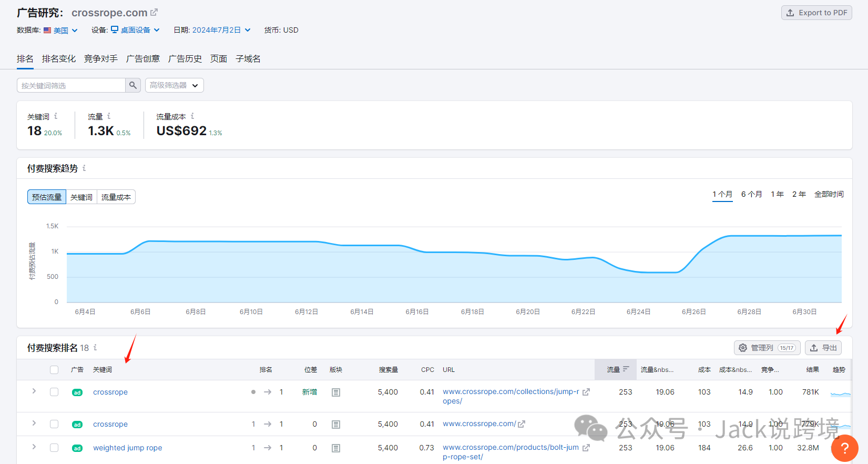Switch chart to 流量成本 view
Screen dimensions: 868x464
(x=116, y=197)
